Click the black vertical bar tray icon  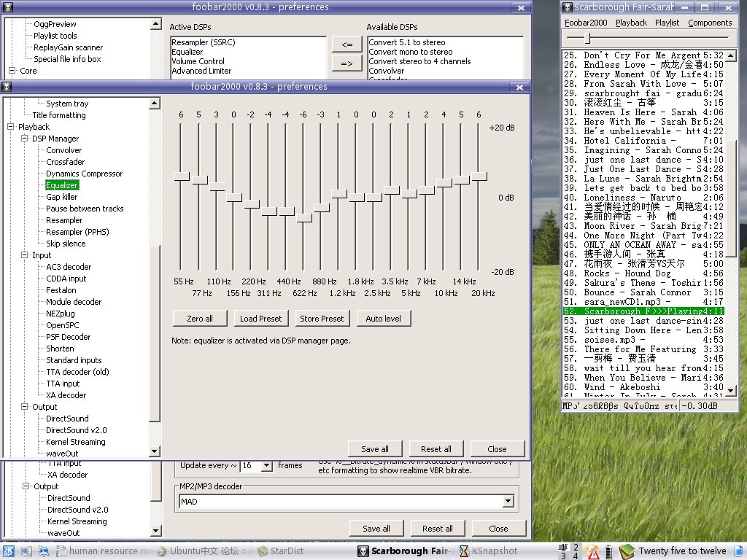[x=609, y=551]
